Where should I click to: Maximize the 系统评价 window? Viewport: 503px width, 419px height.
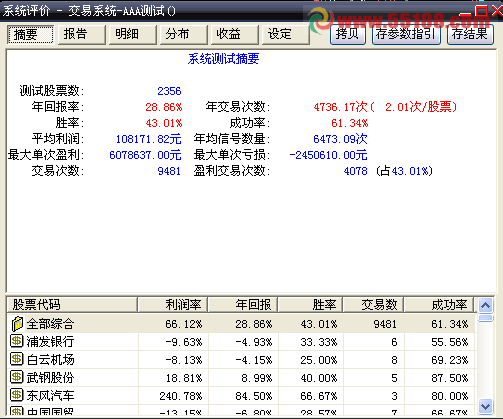[x=482, y=11]
